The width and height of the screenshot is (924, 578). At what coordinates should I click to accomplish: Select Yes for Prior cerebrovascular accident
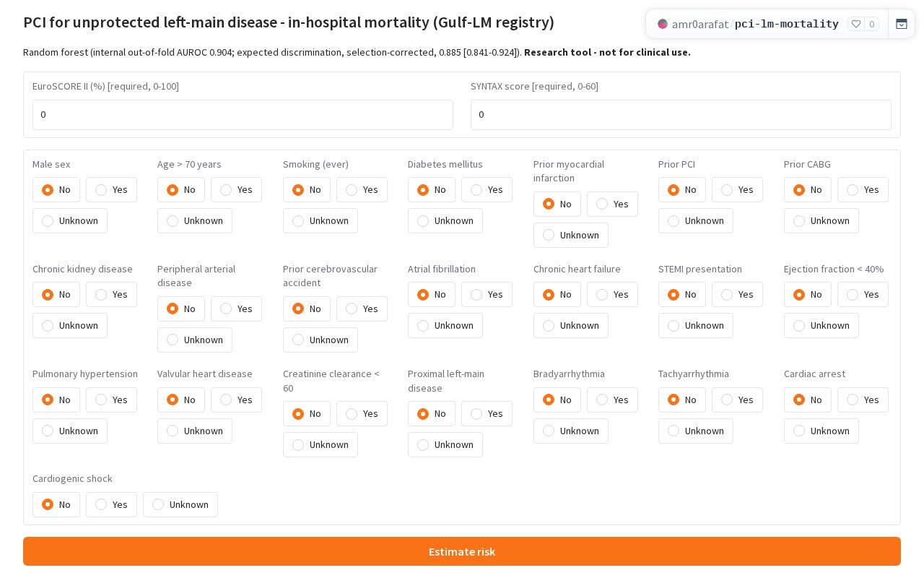(x=362, y=309)
